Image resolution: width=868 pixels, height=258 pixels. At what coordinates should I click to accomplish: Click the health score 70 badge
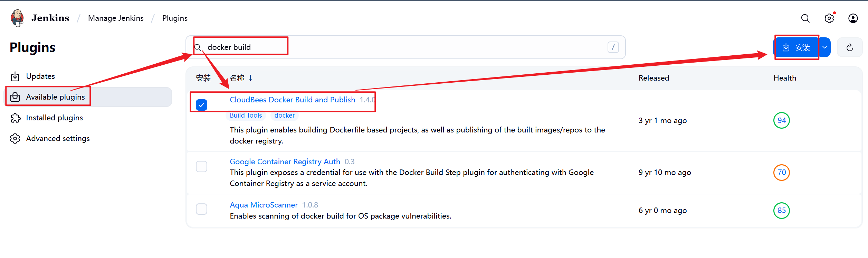782,172
